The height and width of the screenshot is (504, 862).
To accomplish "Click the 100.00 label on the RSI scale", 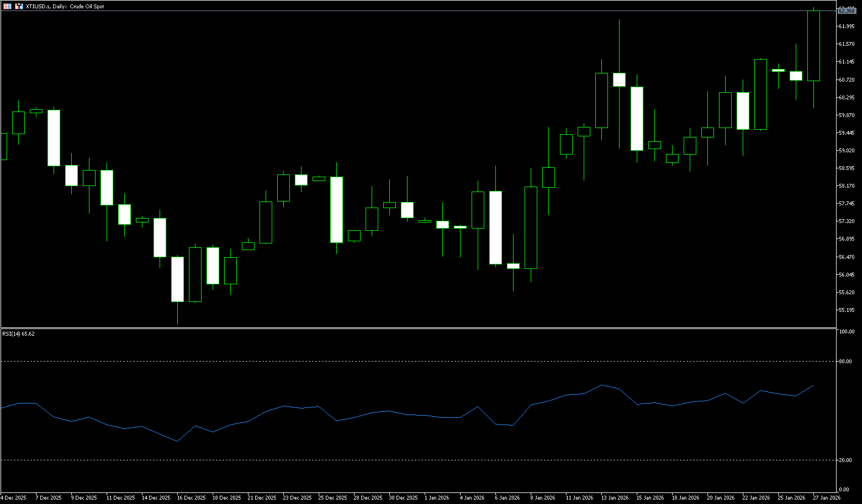I will [x=846, y=332].
